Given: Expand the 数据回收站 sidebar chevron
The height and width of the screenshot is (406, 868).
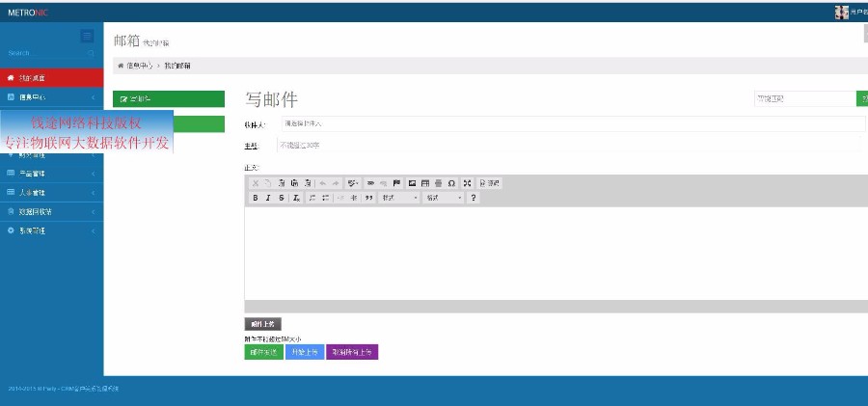Looking at the screenshot, I should click(93, 211).
